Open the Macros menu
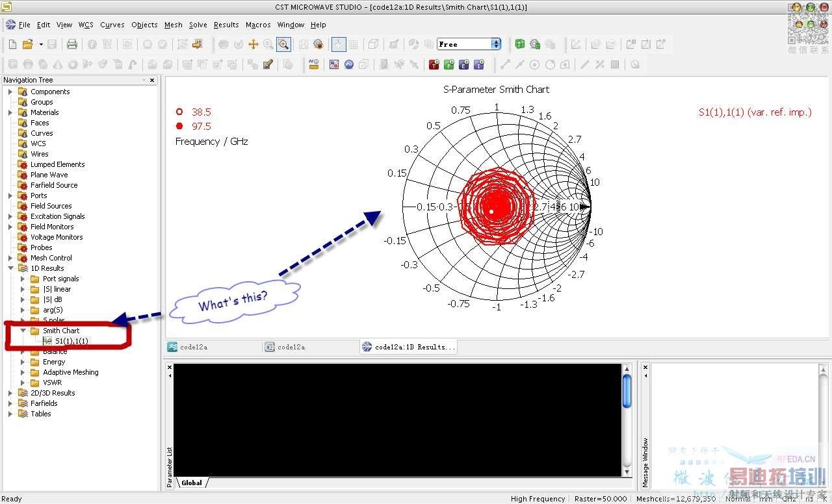The image size is (832, 504). [258, 25]
